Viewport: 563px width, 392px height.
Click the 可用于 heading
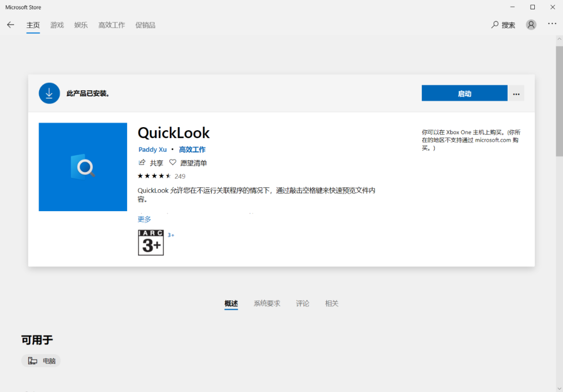pyautogui.click(x=37, y=339)
